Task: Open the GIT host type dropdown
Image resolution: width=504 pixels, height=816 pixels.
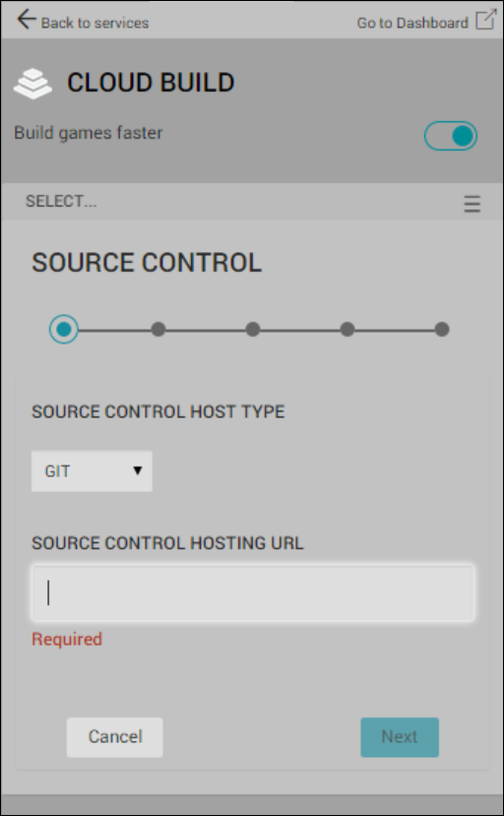Action: click(x=92, y=471)
